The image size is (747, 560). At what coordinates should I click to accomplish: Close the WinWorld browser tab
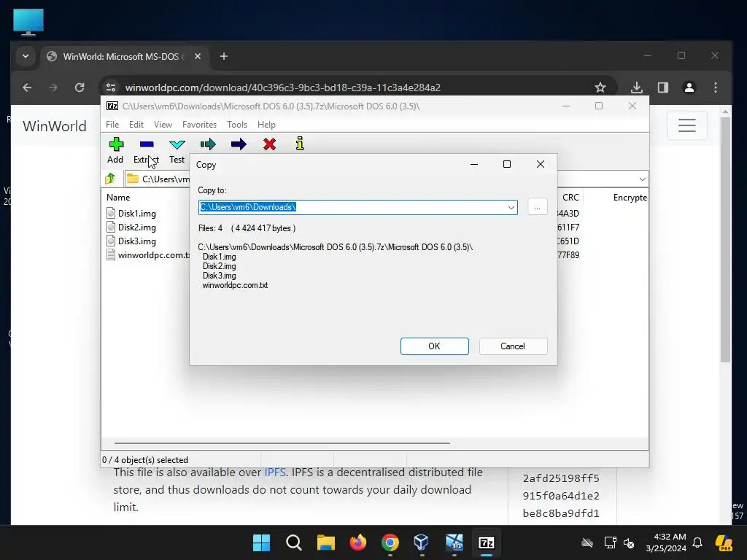(x=198, y=56)
